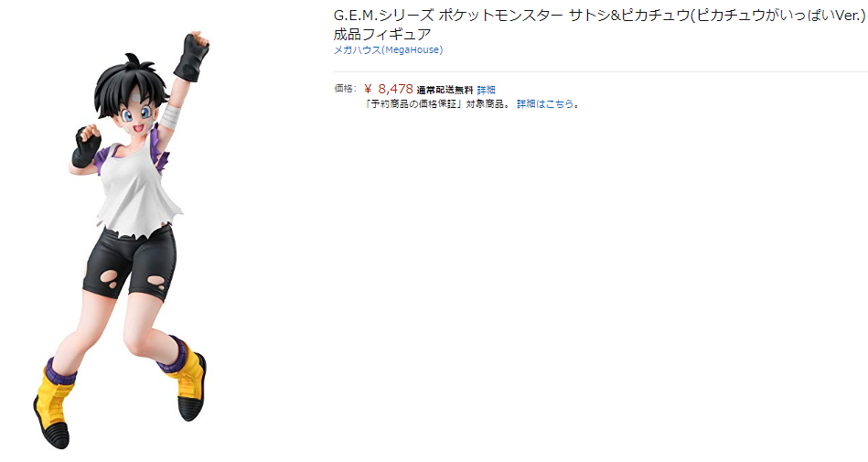
Task: Click the サトシ&ピカチュウ text in title
Action: tap(629, 16)
